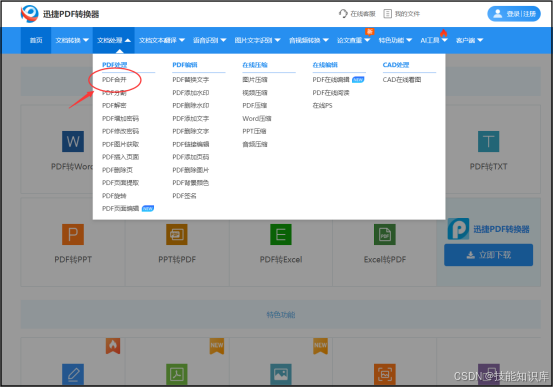This screenshot has width=553, height=388.
Task: Choose PDF签名 menu item
Action: (x=184, y=196)
